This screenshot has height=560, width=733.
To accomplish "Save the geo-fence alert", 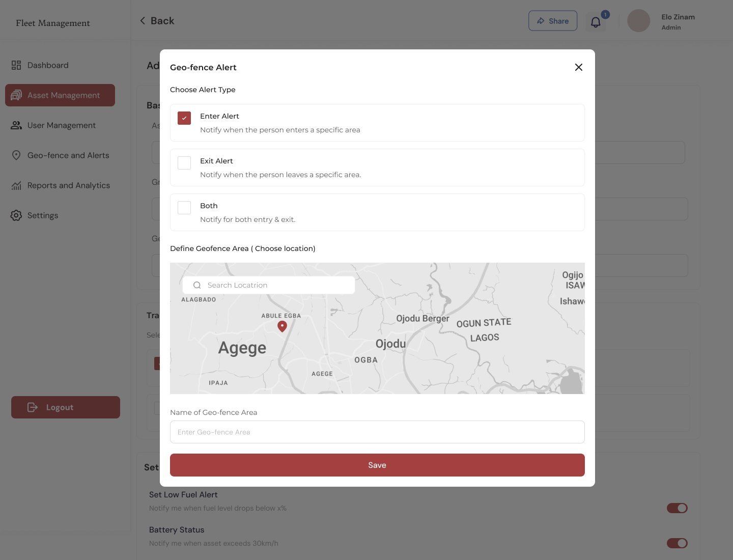I will click(x=377, y=465).
